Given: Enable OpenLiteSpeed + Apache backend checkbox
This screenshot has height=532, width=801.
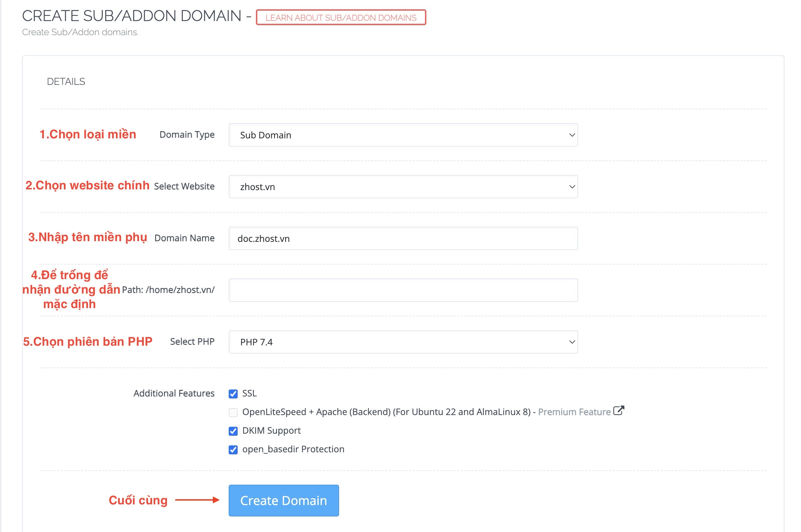Looking at the screenshot, I should (x=233, y=412).
